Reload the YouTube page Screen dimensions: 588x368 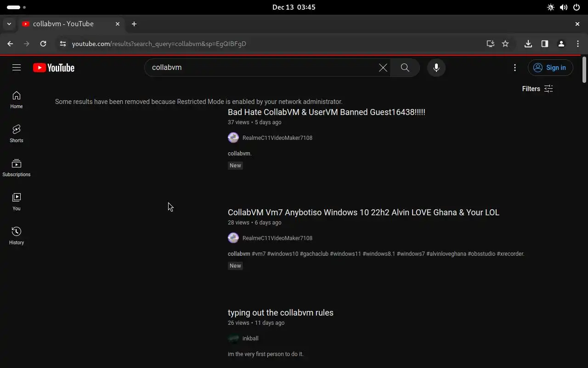click(43, 44)
